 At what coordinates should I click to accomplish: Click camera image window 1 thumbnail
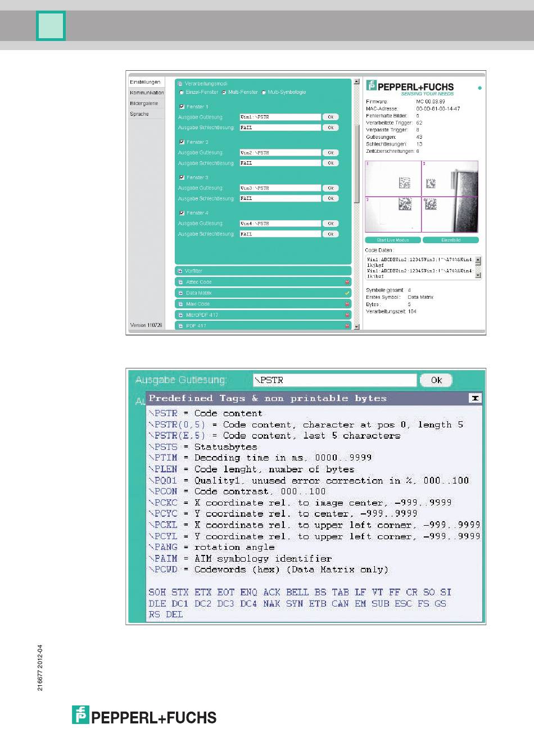393,179
